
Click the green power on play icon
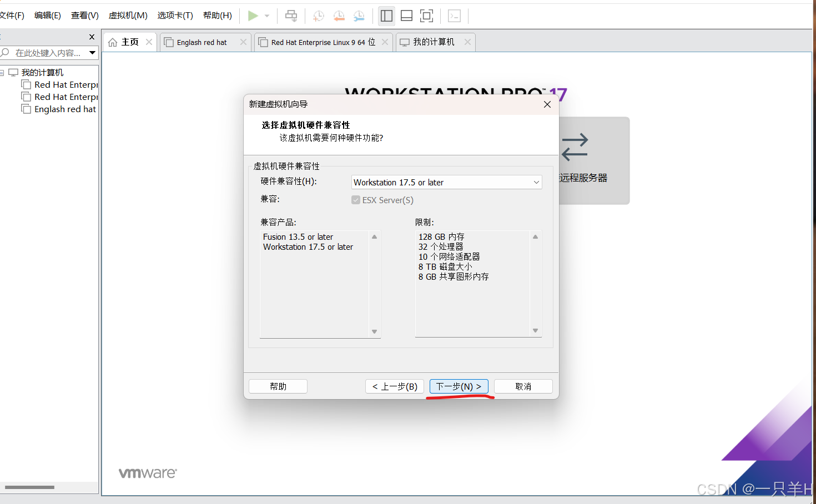(253, 16)
